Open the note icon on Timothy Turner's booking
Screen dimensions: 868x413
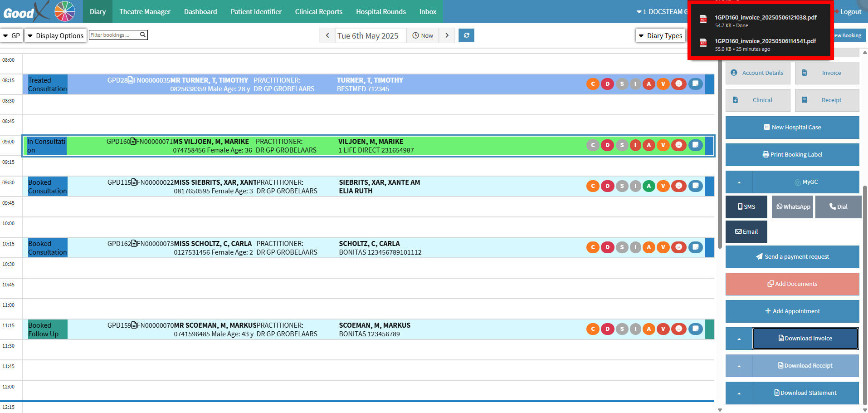(695, 84)
